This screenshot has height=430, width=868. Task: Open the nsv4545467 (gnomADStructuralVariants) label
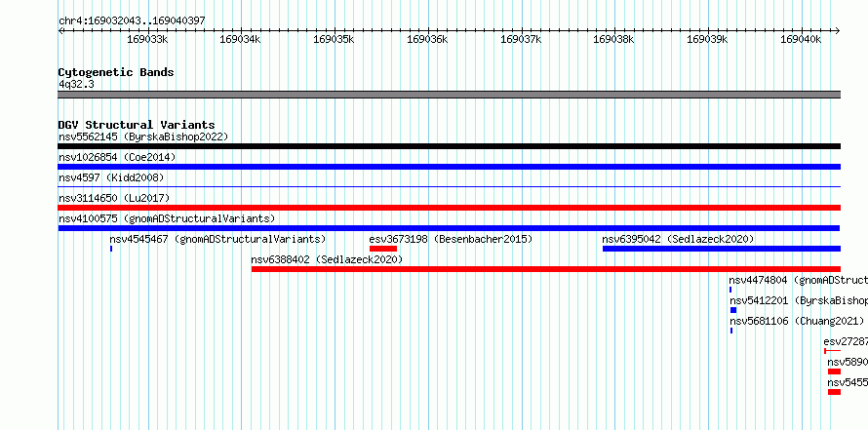[x=217, y=239]
